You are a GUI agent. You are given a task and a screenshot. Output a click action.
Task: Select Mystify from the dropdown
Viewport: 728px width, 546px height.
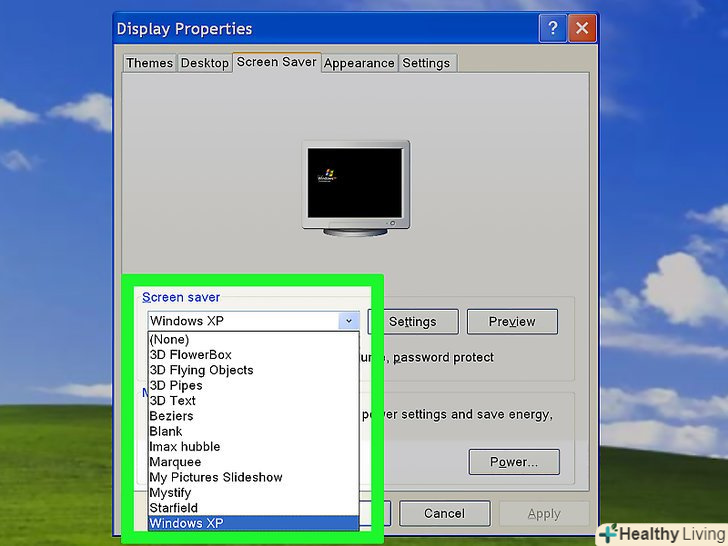254,493
